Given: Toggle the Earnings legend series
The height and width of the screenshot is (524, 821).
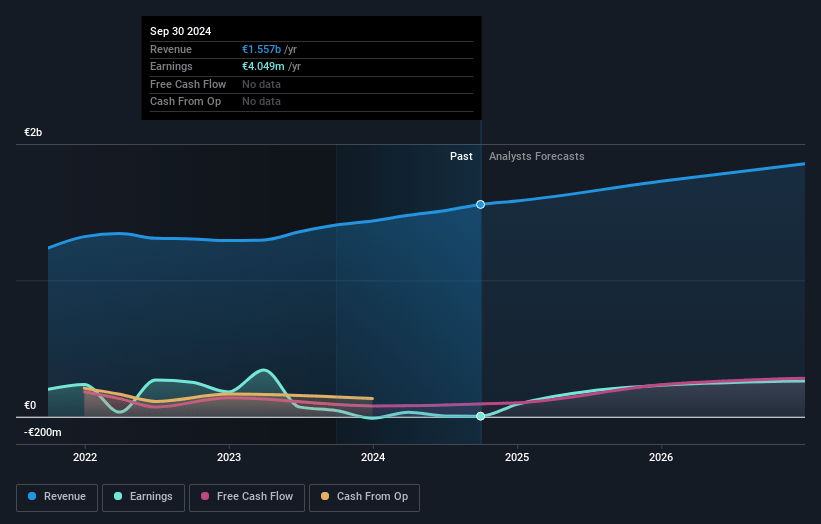Looking at the screenshot, I should point(143,497).
